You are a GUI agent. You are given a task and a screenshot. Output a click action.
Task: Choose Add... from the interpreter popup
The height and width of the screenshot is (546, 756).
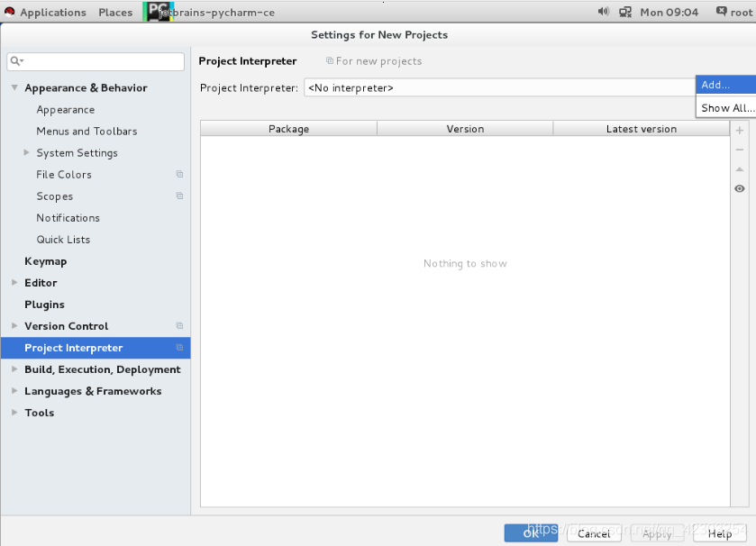[725, 85]
